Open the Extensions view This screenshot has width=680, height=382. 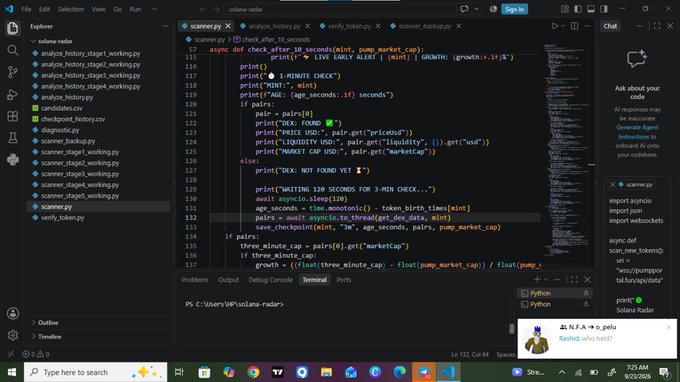[x=13, y=116]
